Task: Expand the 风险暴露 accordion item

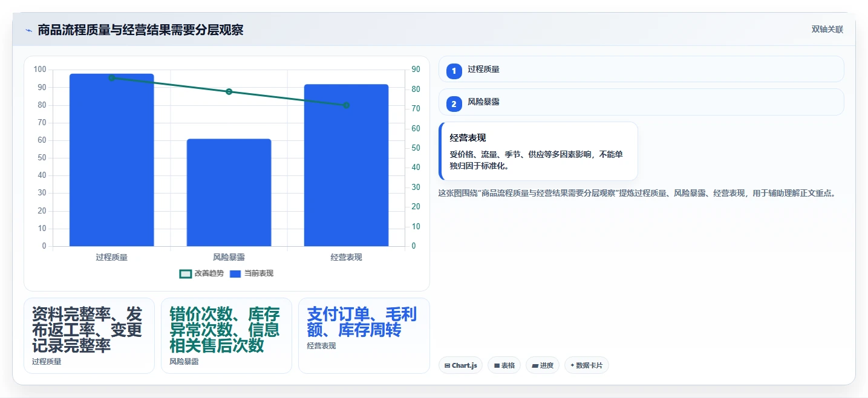Action: (641, 102)
